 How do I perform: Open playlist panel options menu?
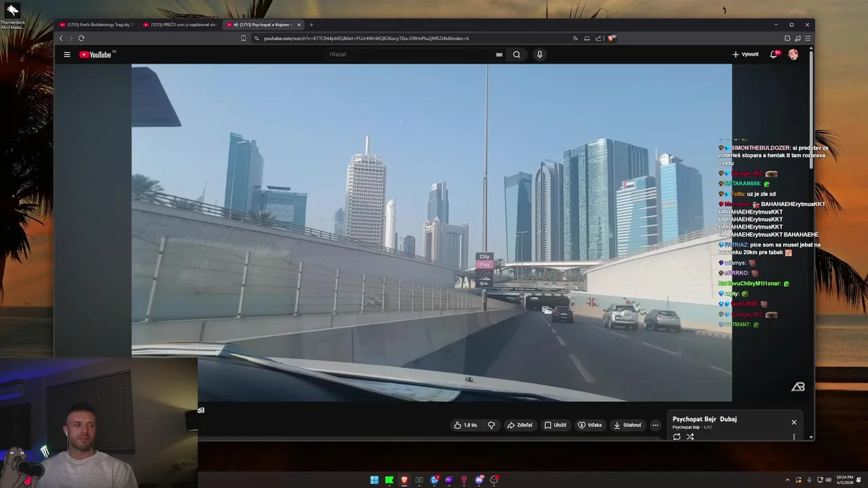794,436
